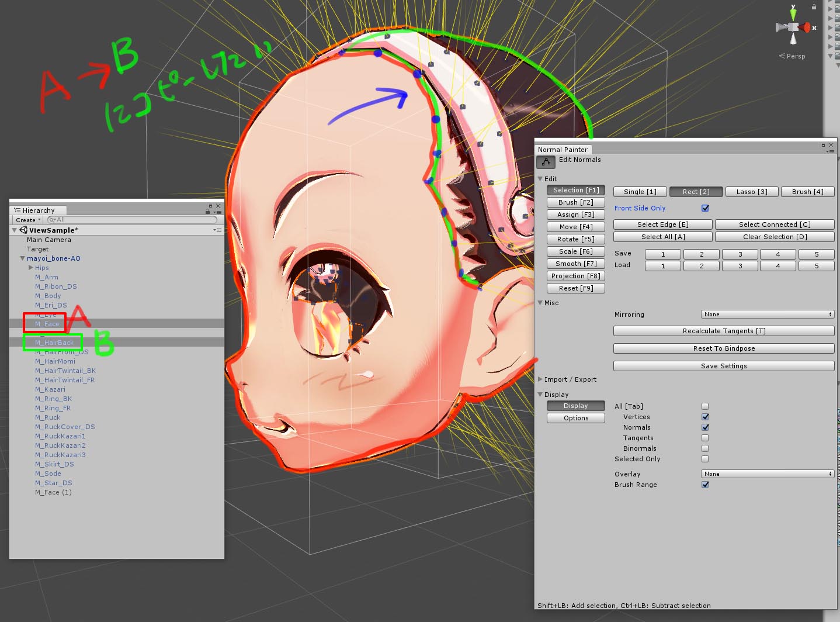840x622 pixels.
Task: Expand the Hips item in the hierarchy
Action: pyautogui.click(x=30, y=267)
